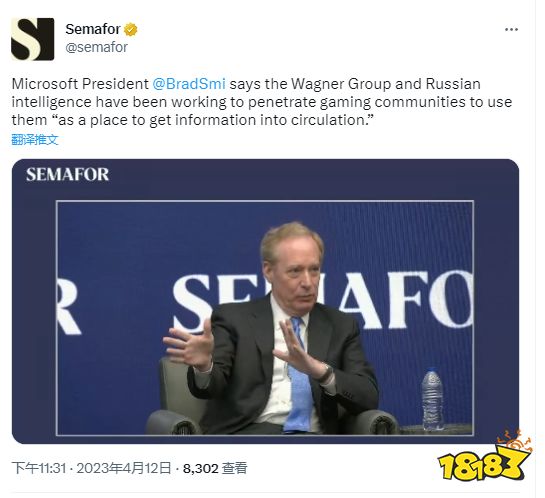
Task: Click the "Microsoft President" tweet text
Action: tap(80, 84)
